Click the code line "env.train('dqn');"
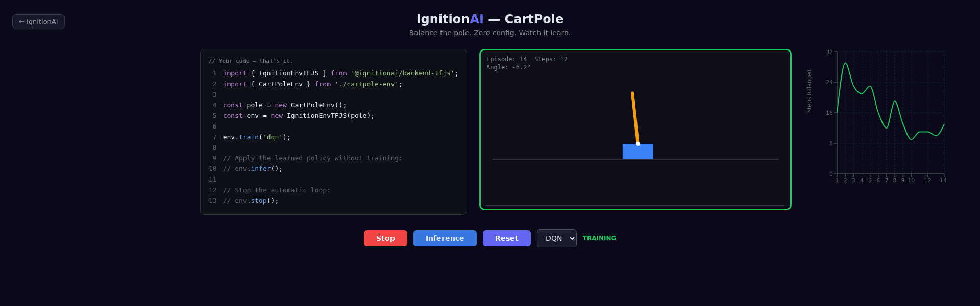This screenshot has width=980, height=306. pos(257,137)
